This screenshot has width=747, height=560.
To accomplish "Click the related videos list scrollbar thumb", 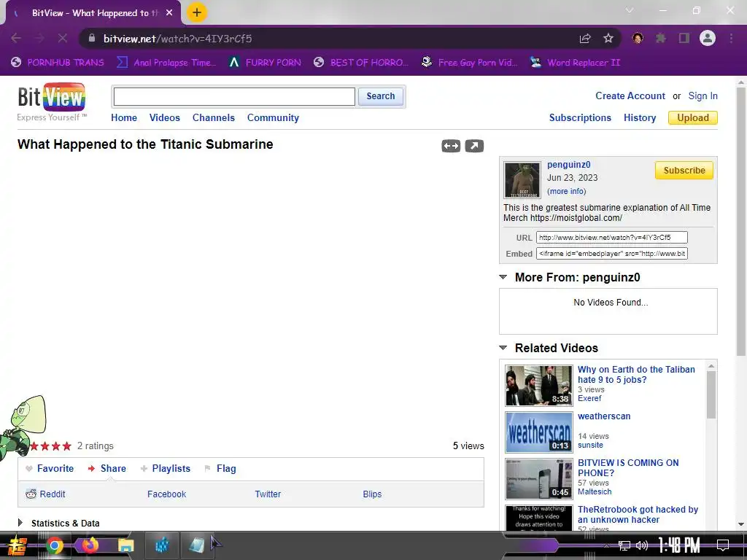I will [x=711, y=394].
